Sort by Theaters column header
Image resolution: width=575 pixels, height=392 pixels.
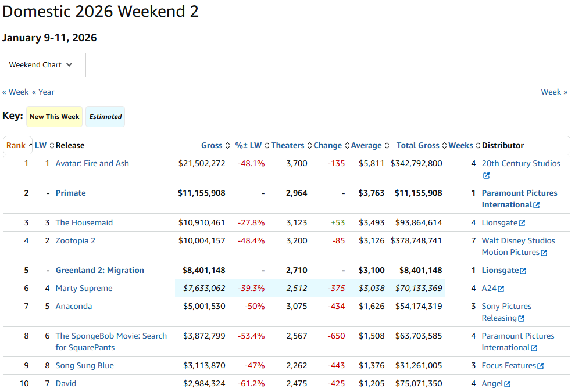click(287, 145)
